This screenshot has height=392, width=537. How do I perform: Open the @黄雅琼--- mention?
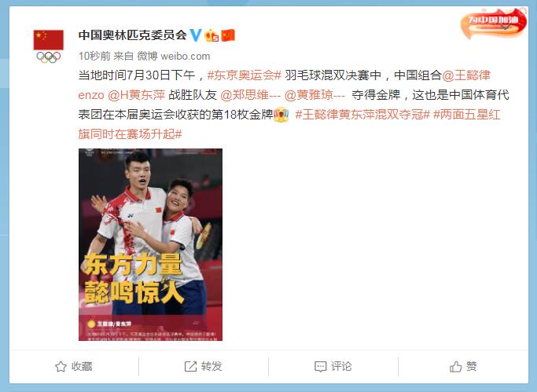pyautogui.click(x=314, y=95)
